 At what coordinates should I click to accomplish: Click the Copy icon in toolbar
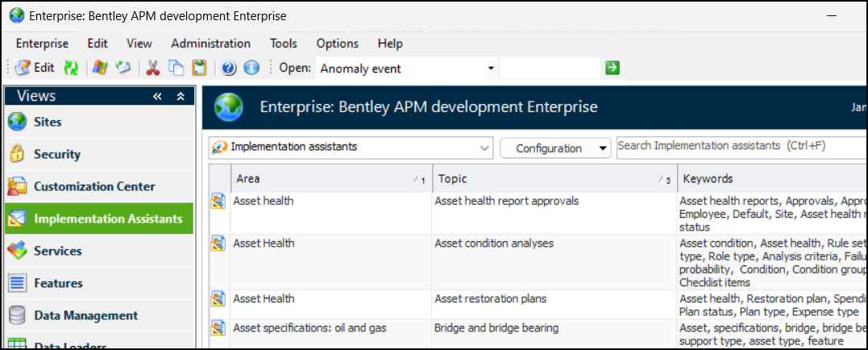click(176, 69)
